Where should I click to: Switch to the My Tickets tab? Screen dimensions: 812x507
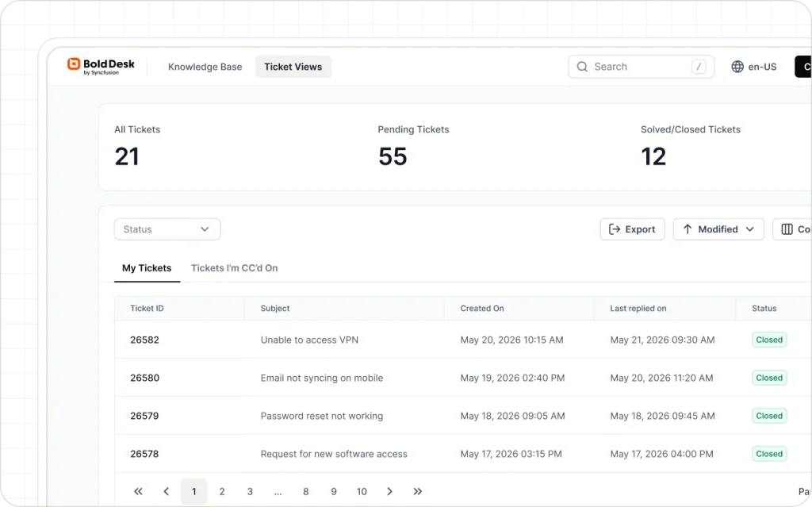pos(147,268)
